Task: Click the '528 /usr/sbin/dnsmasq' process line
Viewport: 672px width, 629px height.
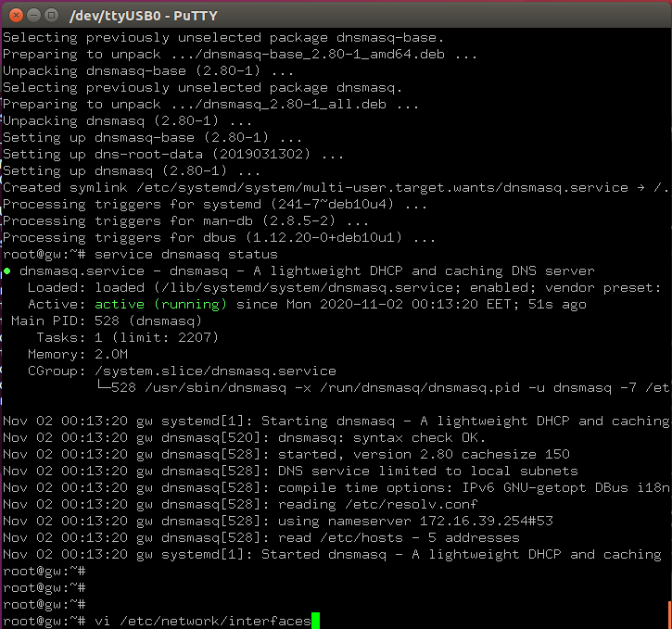Action: (382, 388)
